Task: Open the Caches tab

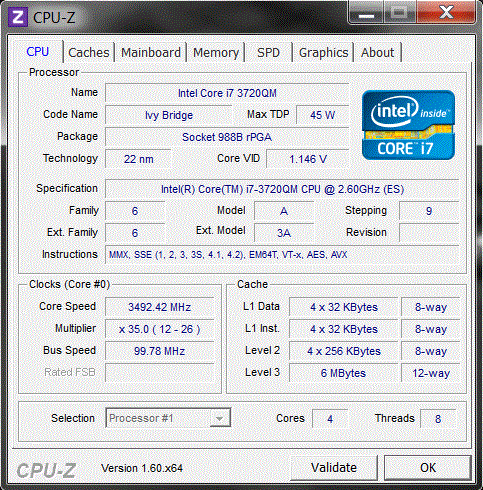Action: click(89, 53)
